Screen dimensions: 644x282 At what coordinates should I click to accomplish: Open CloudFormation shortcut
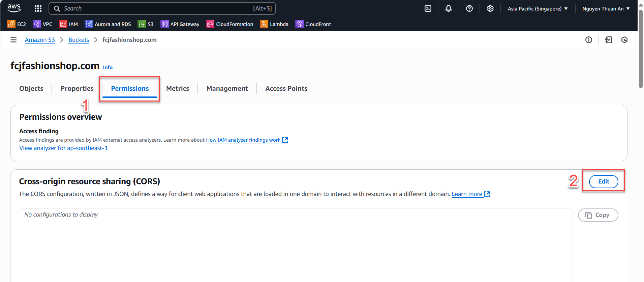pos(229,24)
